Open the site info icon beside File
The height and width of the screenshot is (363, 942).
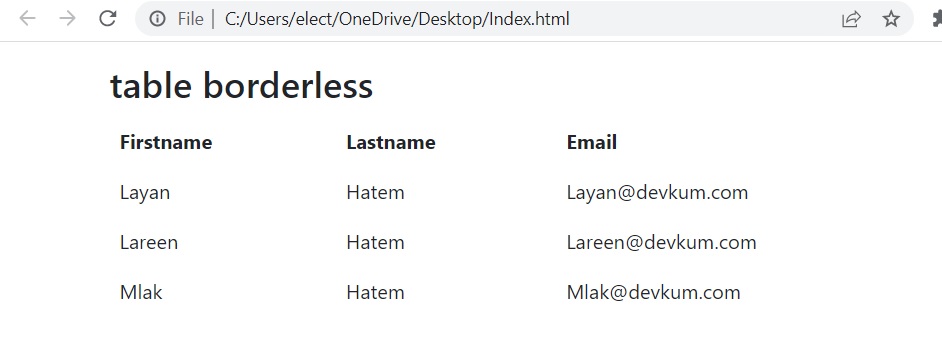tap(157, 19)
